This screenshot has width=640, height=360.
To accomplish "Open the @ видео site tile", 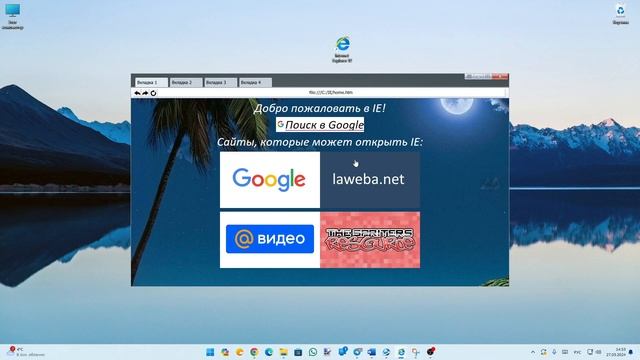I will tap(270, 240).
